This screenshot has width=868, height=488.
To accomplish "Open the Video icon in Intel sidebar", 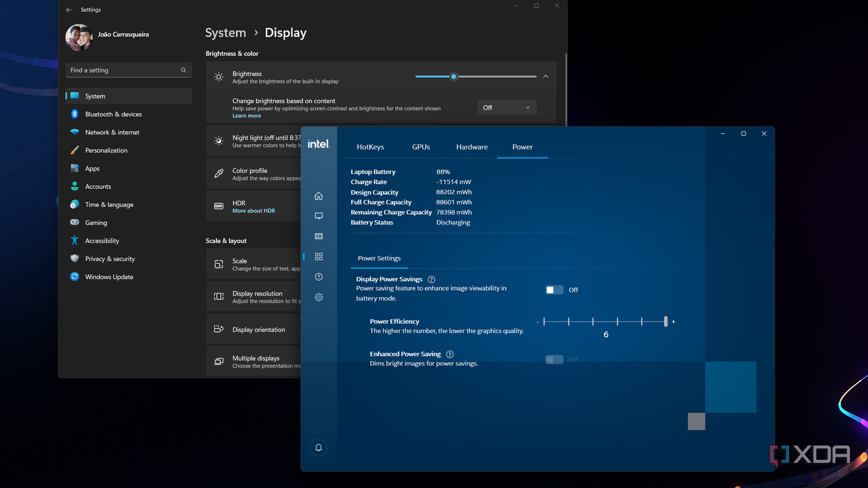I will click(318, 236).
